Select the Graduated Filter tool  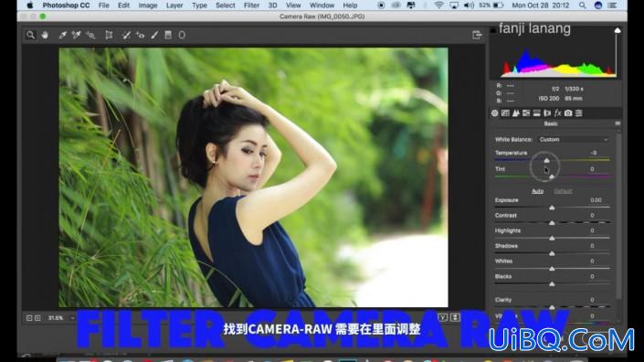click(168, 36)
